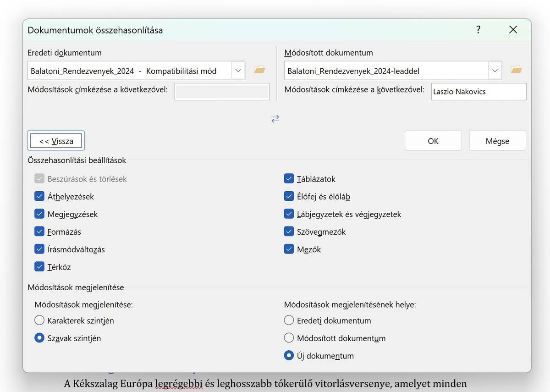Choose Módosított dokumentum as display location
Image resolution: width=550 pixels, height=392 pixels.
coord(289,338)
